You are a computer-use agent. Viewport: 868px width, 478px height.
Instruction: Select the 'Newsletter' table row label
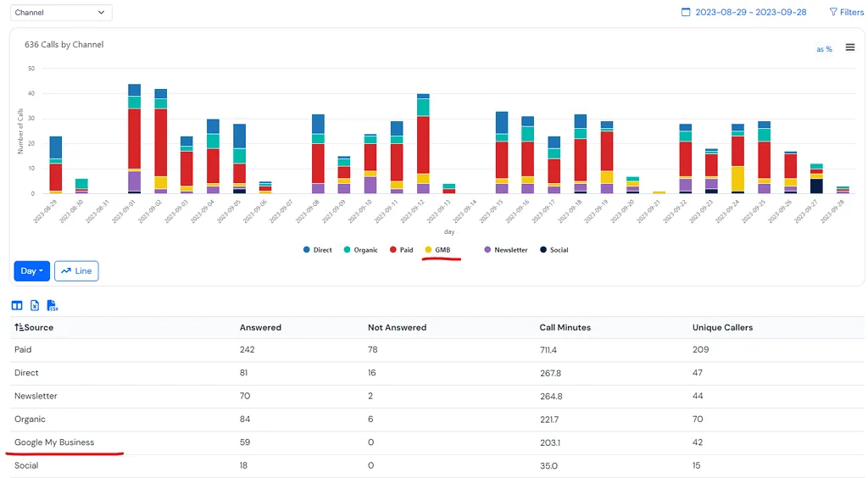(36, 396)
